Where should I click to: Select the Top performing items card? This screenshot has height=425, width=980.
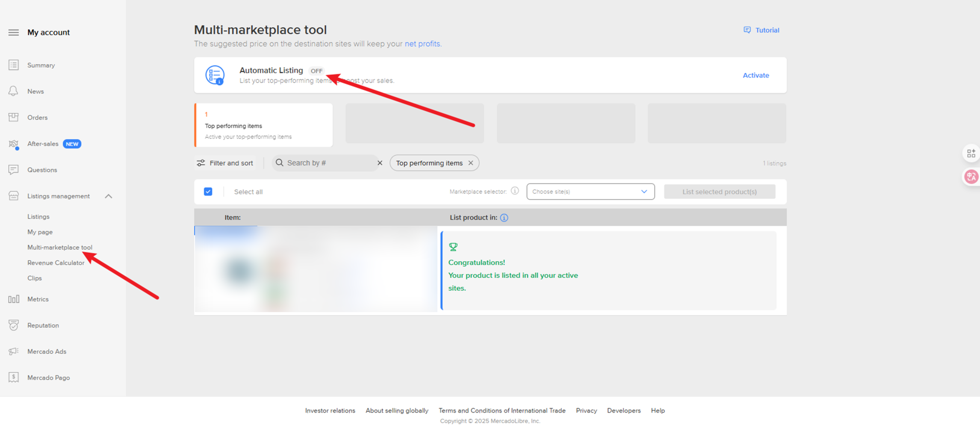[x=264, y=125]
